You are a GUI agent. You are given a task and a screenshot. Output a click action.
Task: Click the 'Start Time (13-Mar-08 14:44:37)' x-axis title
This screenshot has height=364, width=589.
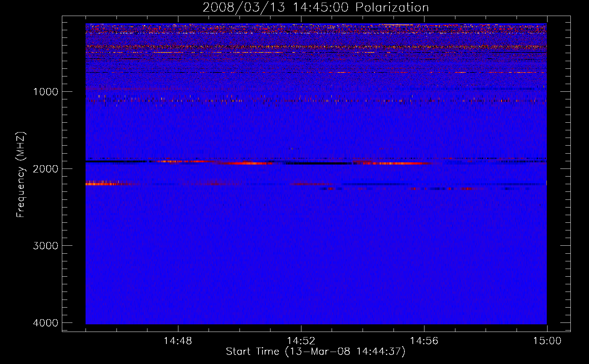pyautogui.click(x=316, y=352)
